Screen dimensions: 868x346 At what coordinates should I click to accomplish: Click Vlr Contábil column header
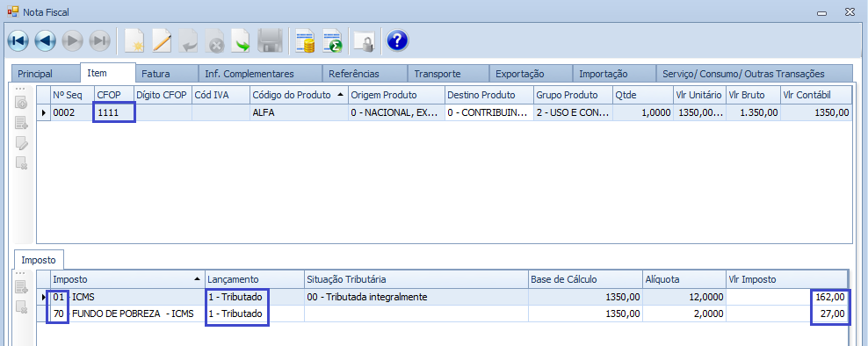[x=816, y=95]
